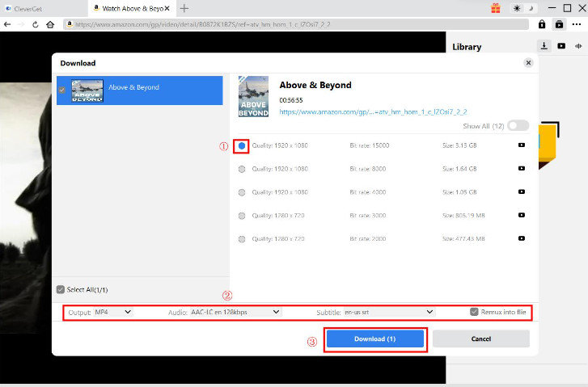
Task: Open the three-dot more menu
Action: tap(577, 24)
